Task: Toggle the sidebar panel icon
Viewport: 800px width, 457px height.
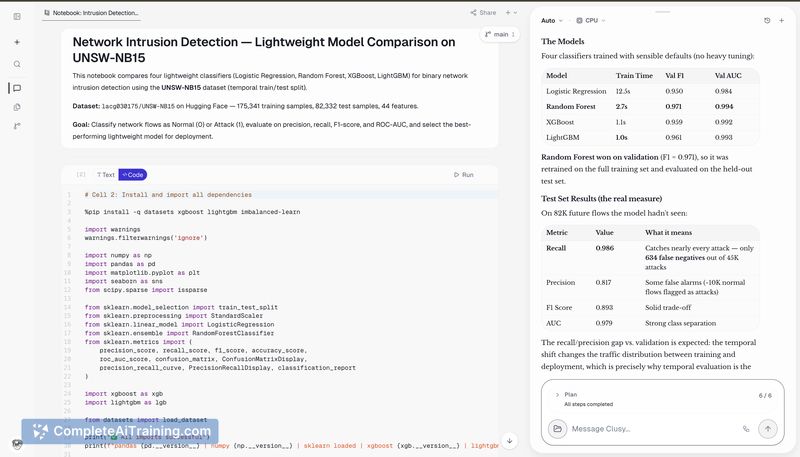Action: [x=17, y=16]
